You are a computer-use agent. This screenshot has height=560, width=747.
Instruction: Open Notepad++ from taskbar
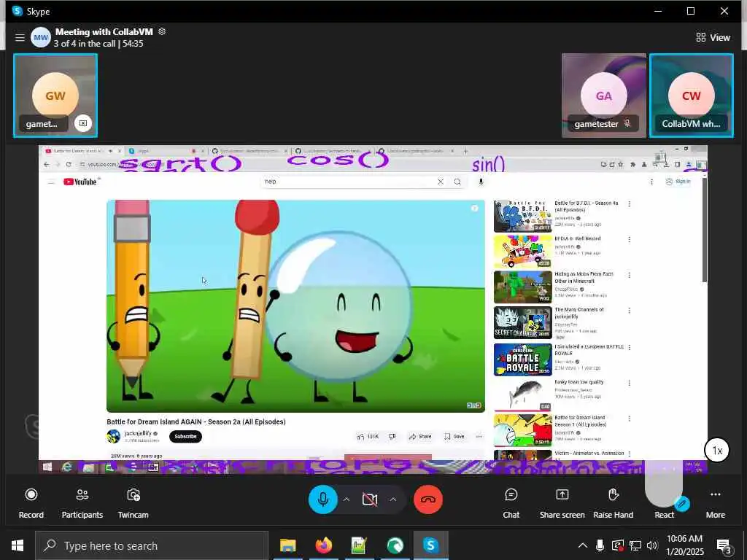click(x=359, y=545)
